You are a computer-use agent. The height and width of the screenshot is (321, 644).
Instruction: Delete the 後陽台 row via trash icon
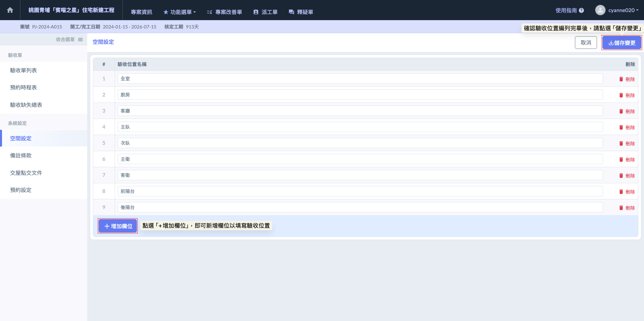pyautogui.click(x=621, y=208)
